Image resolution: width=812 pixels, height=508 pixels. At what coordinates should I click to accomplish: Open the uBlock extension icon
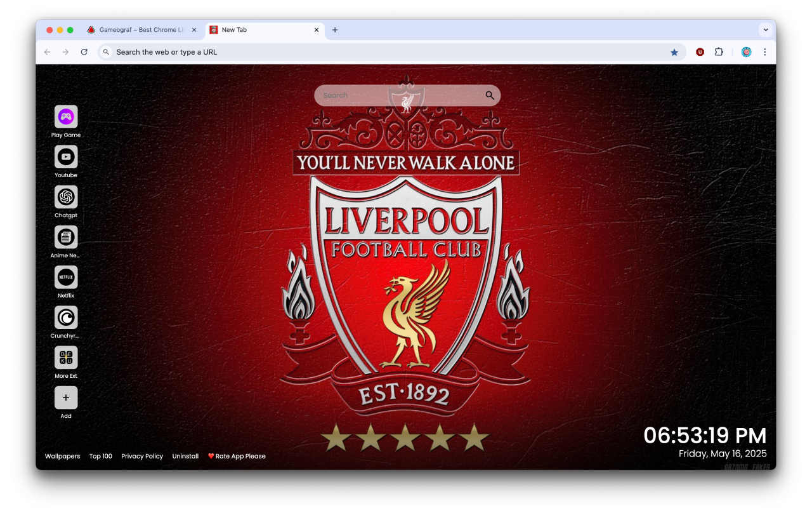tap(700, 52)
